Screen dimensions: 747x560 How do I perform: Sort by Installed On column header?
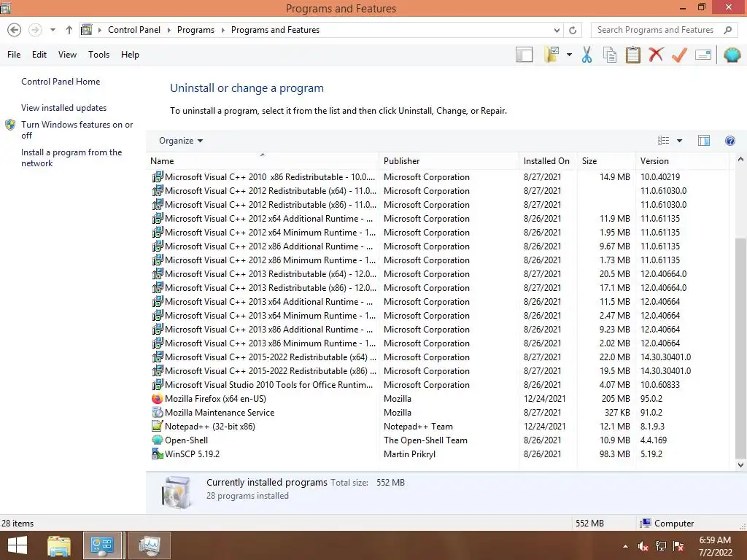(548, 161)
